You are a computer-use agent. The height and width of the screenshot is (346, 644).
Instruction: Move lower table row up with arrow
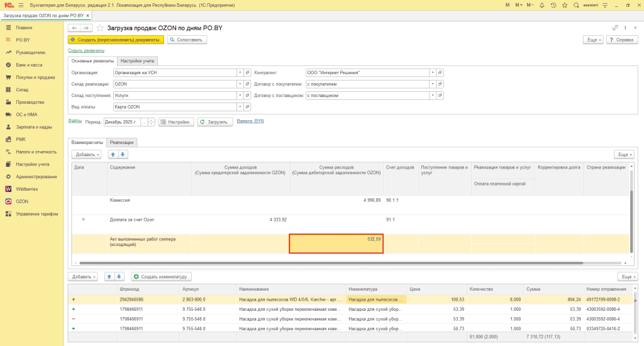(x=109, y=277)
